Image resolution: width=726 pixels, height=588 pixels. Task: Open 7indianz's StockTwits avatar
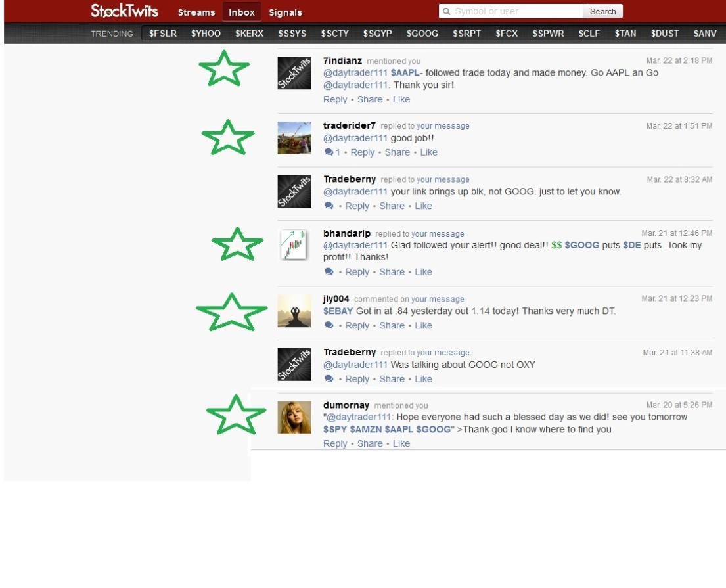(294, 73)
